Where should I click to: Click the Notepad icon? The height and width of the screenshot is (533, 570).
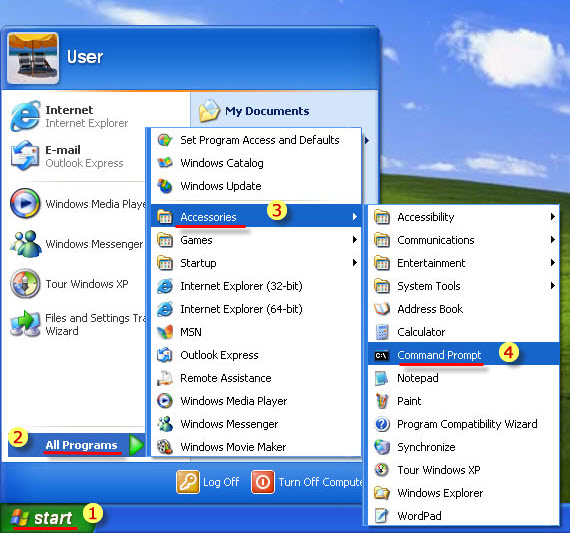[x=382, y=378]
